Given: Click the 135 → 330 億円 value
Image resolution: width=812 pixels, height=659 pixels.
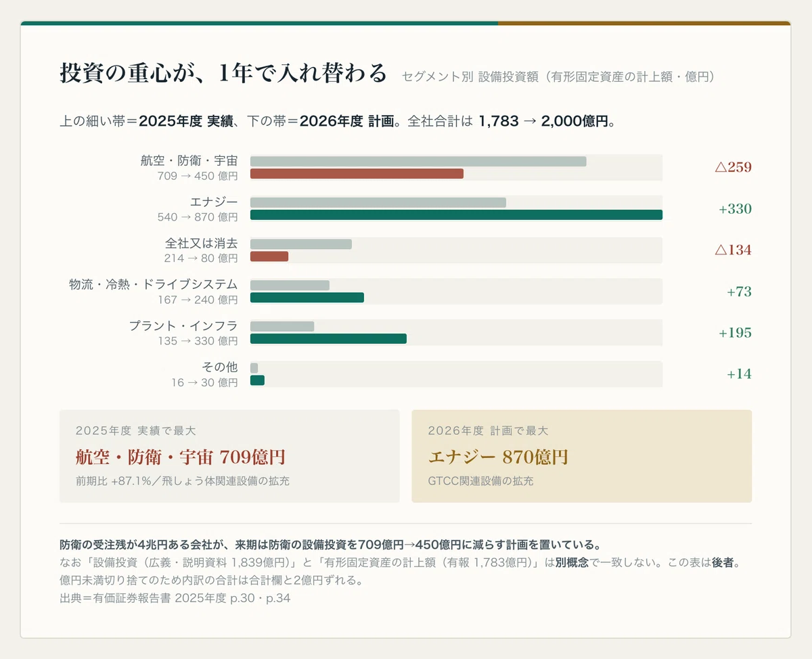Looking at the screenshot, I should [198, 341].
